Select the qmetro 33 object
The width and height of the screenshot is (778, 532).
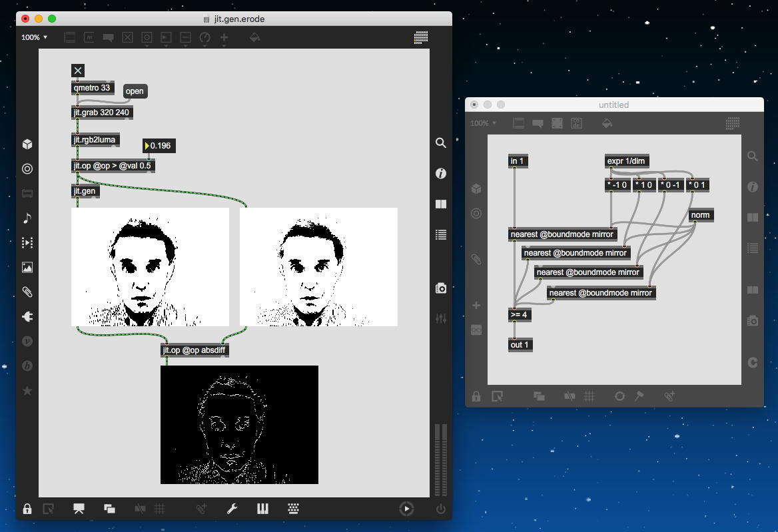[93, 88]
